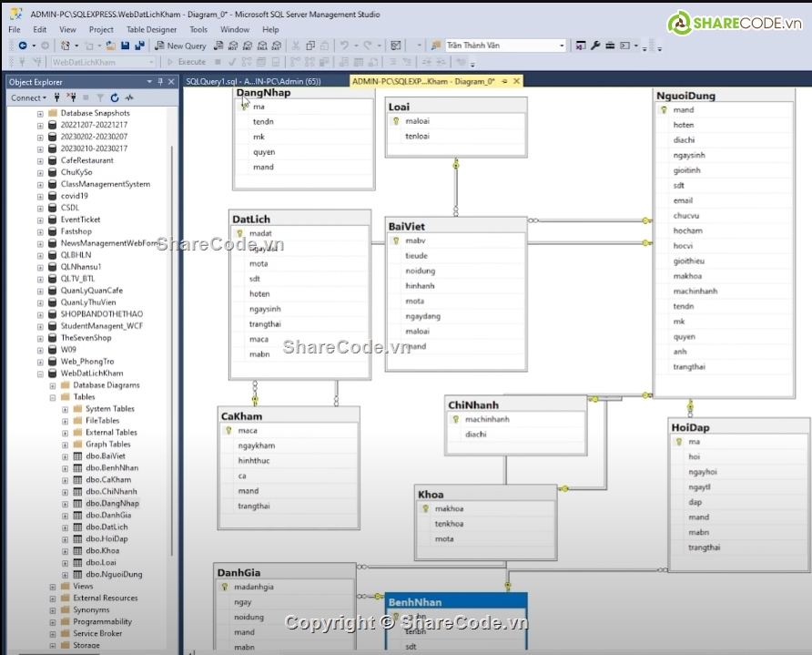The image size is (812, 655).
Task: Open the Object Explorer window position dropdown
Action: pos(149,81)
